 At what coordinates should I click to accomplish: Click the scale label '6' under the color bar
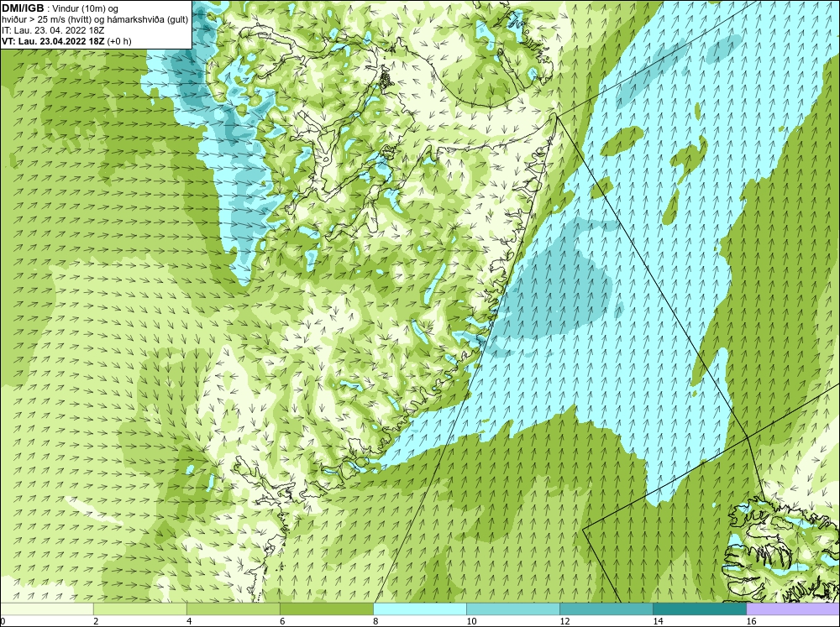283,621
